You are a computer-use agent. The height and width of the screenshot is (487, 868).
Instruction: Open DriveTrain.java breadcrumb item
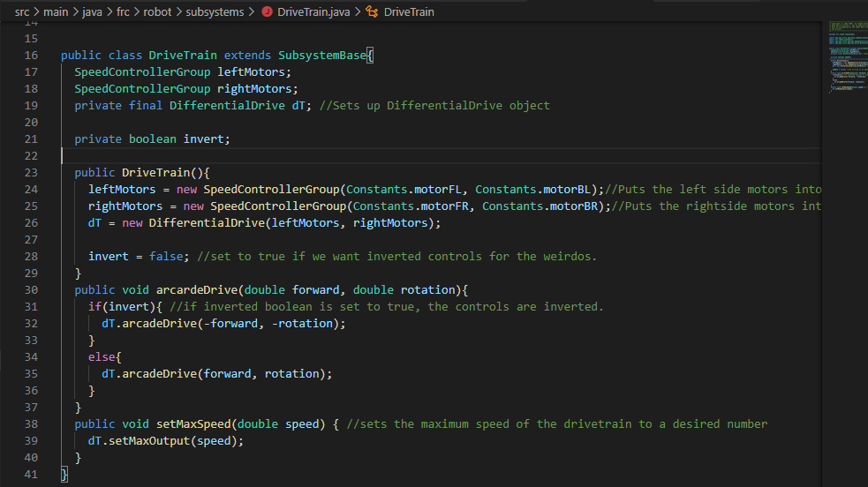(313, 11)
